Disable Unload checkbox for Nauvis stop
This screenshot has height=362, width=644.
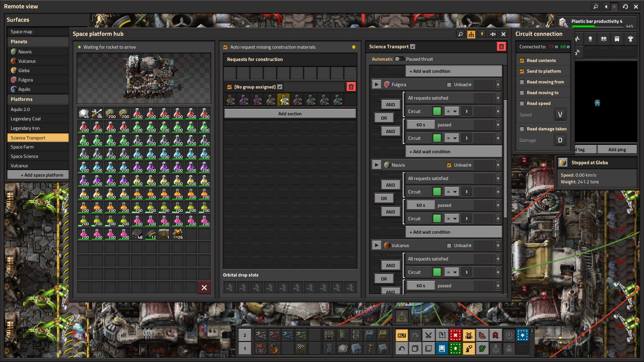tap(449, 165)
